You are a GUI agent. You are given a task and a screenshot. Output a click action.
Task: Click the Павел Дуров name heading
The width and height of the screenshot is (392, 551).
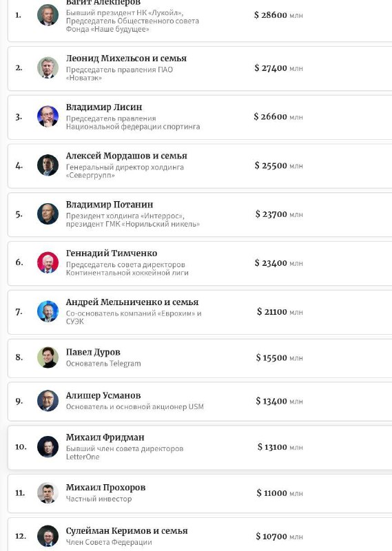[x=93, y=352]
